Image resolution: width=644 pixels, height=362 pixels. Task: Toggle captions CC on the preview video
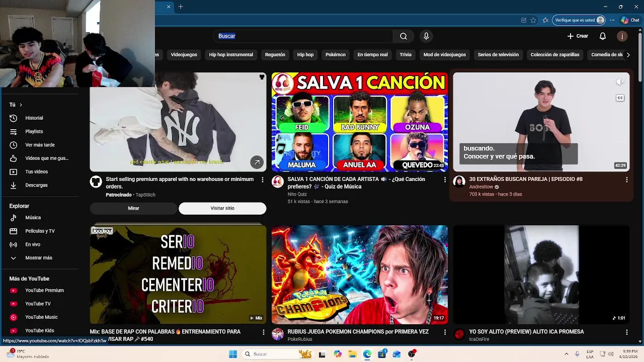(x=620, y=98)
